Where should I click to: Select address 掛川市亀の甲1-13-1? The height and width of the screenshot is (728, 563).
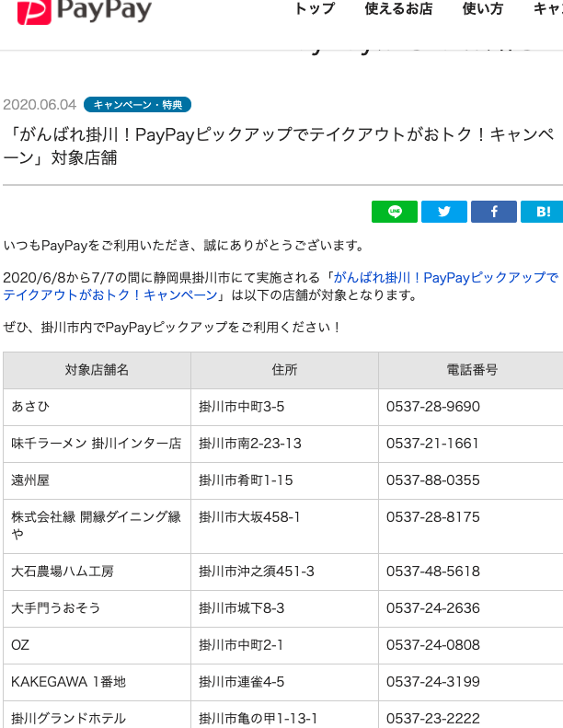[x=259, y=718]
